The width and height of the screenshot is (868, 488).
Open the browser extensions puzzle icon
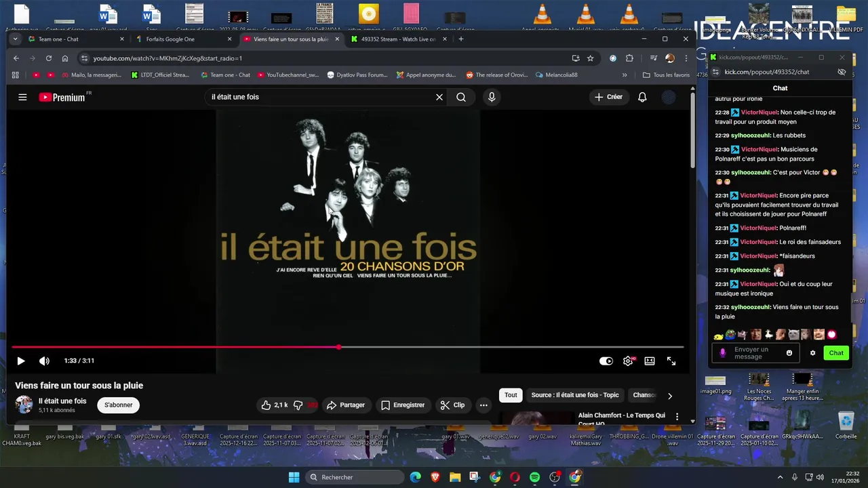[x=629, y=58]
